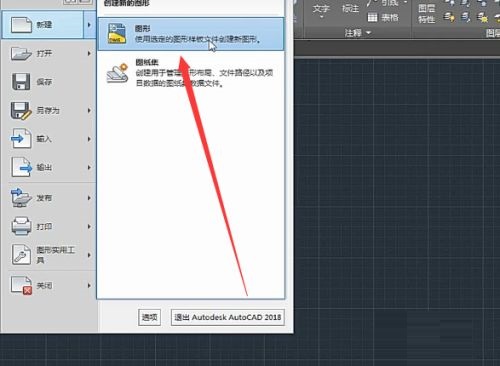Expand the 输入 submenu arrow

pos(89,139)
